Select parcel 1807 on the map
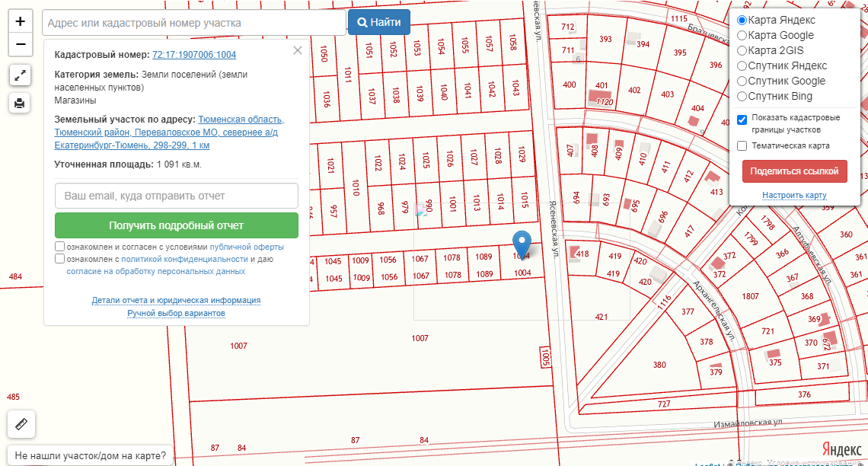868x466 pixels. point(750,297)
